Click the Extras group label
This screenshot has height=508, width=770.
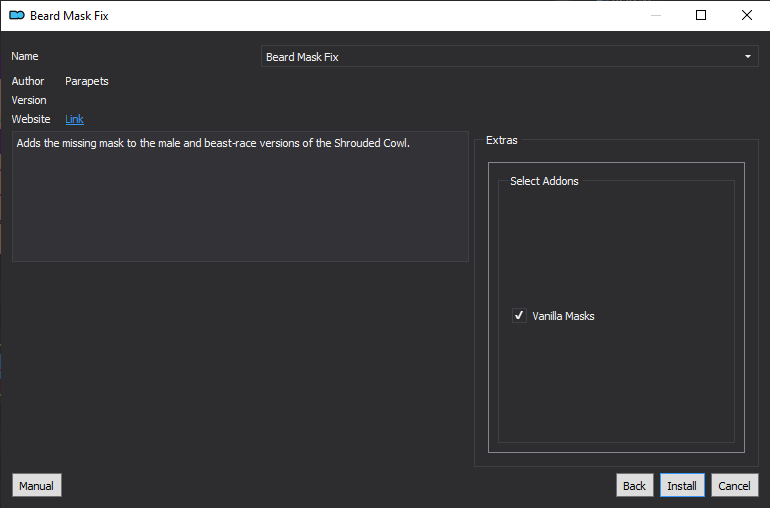[x=501, y=140]
